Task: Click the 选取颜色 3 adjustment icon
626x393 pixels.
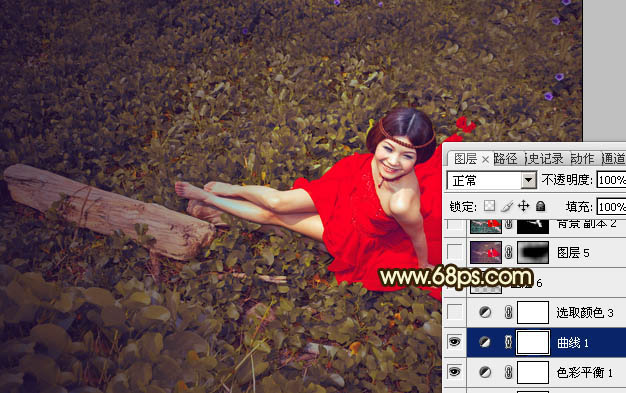Action: click(485, 312)
